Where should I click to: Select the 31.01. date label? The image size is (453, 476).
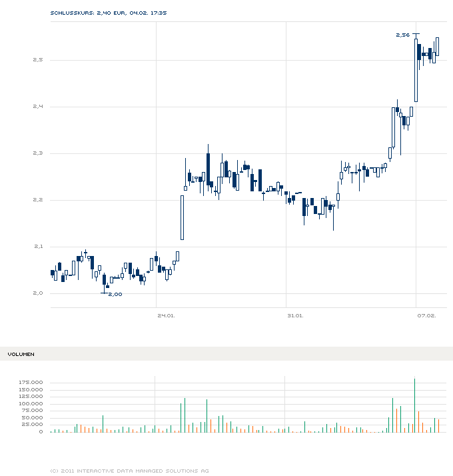tap(296, 315)
